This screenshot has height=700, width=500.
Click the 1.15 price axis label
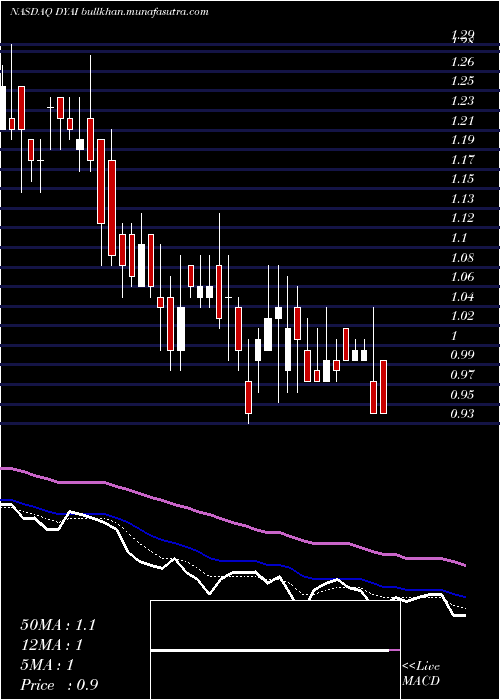[x=462, y=179]
